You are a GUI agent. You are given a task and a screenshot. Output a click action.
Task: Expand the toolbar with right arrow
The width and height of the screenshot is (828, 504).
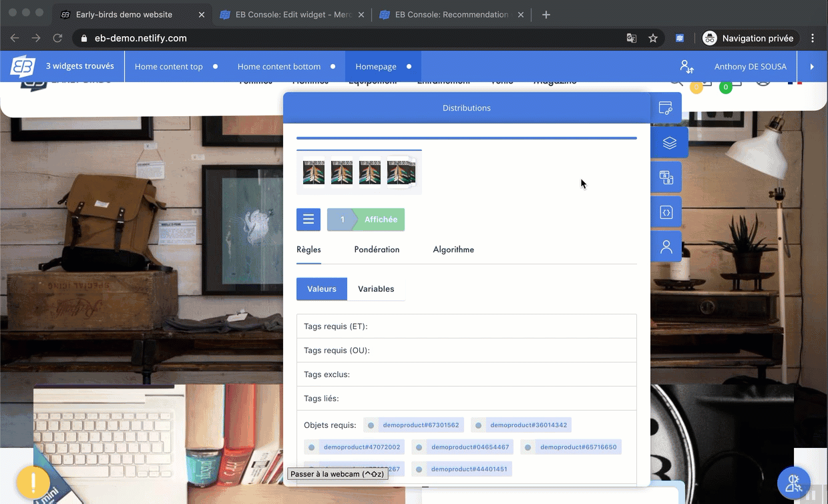812,67
